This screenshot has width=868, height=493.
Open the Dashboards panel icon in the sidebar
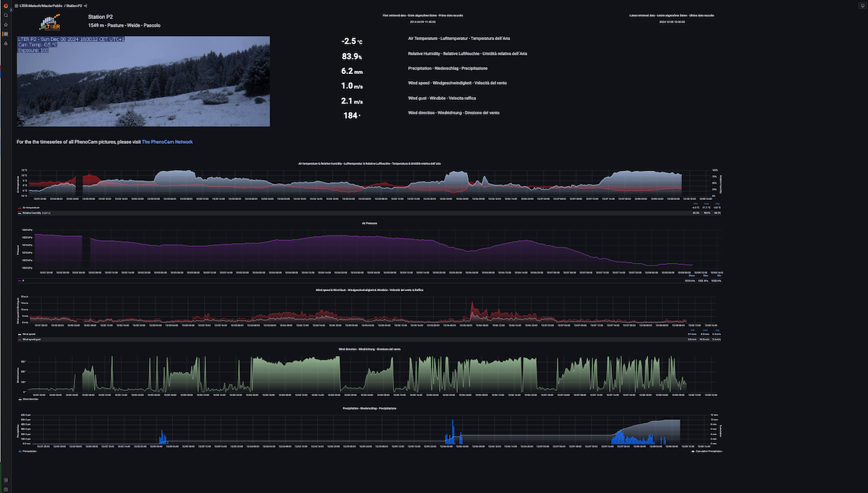point(5,33)
